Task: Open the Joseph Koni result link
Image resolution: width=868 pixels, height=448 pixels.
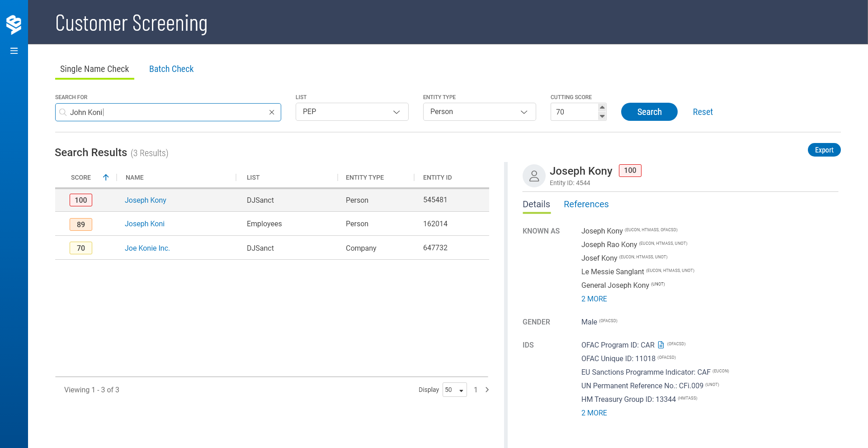Action: (x=145, y=224)
